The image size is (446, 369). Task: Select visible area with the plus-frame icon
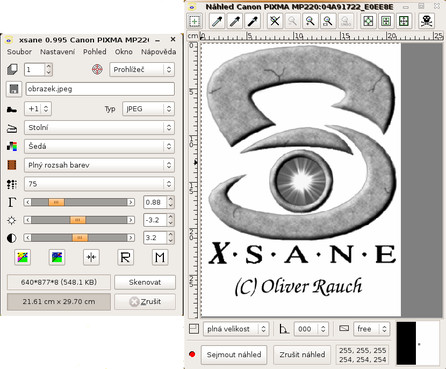[x=195, y=21]
